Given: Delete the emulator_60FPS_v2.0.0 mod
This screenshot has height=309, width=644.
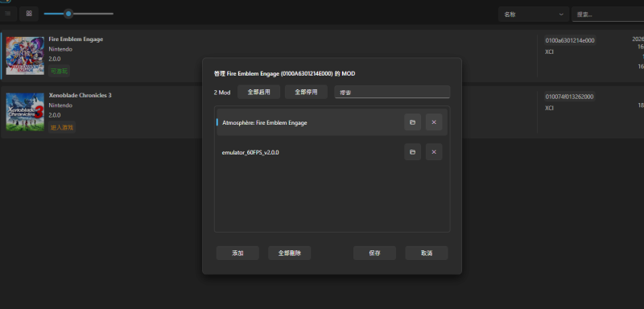Looking at the screenshot, I should click(x=434, y=152).
